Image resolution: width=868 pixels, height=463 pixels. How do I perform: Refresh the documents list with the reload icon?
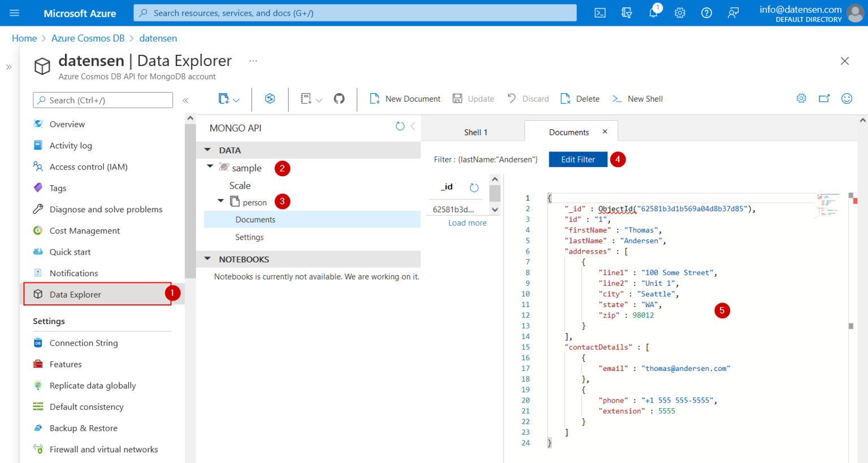[474, 187]
